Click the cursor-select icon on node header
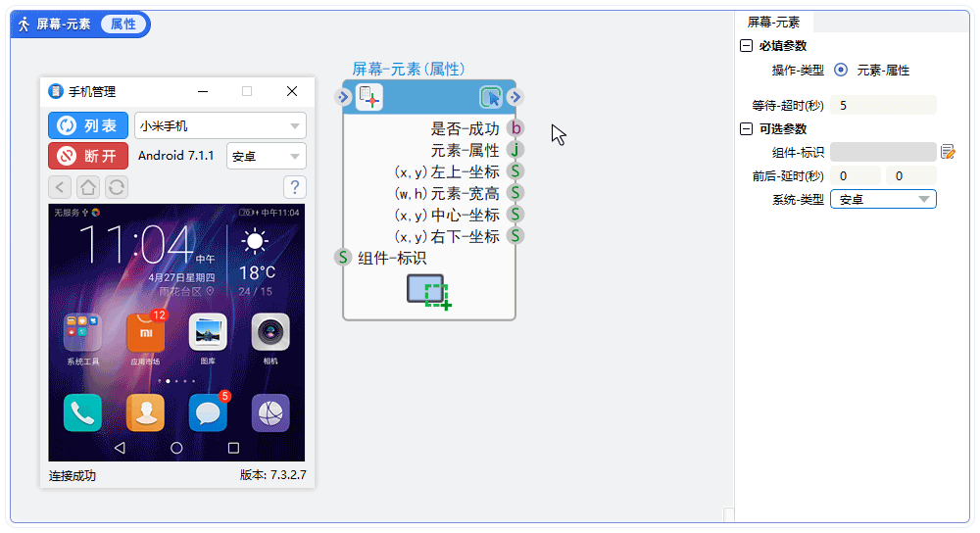Screen dimensions: 980x533 click(491, 97)
